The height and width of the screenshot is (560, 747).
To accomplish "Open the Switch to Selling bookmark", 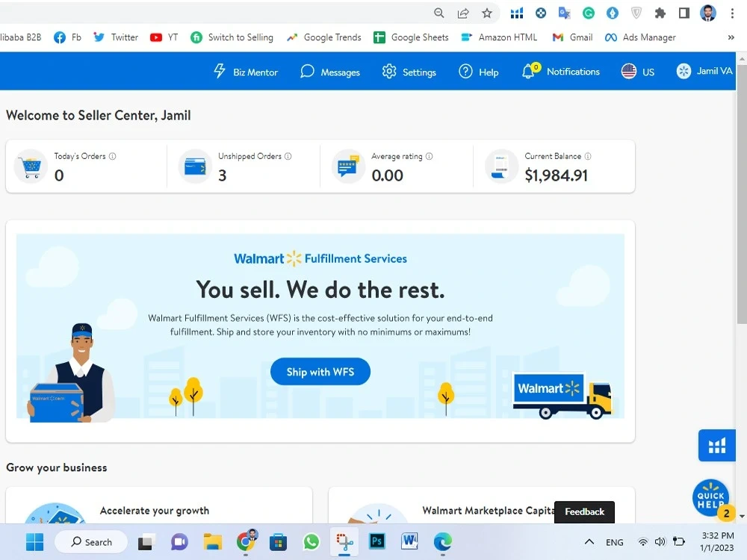I will pos(232,37).
